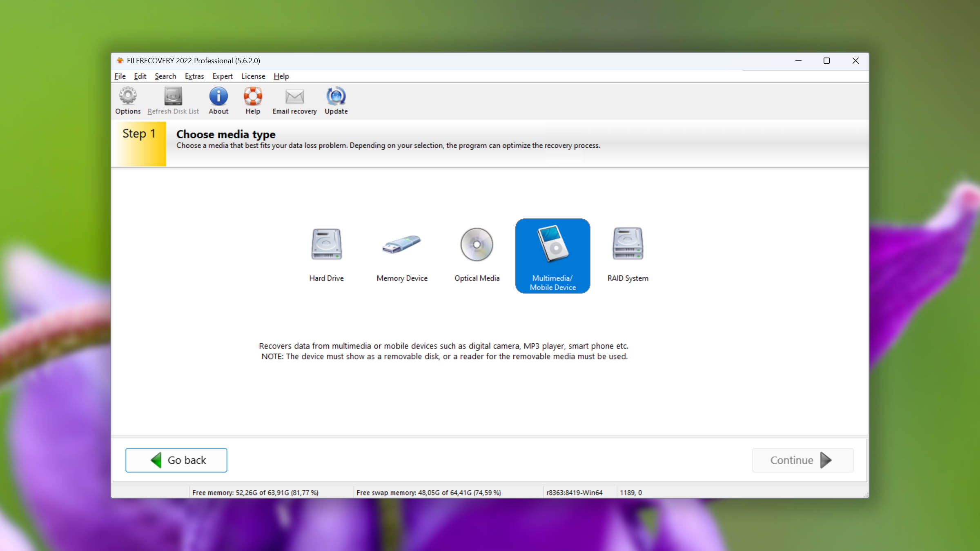Minimize the FILERECOVERY window

click(x=798, y=61)
